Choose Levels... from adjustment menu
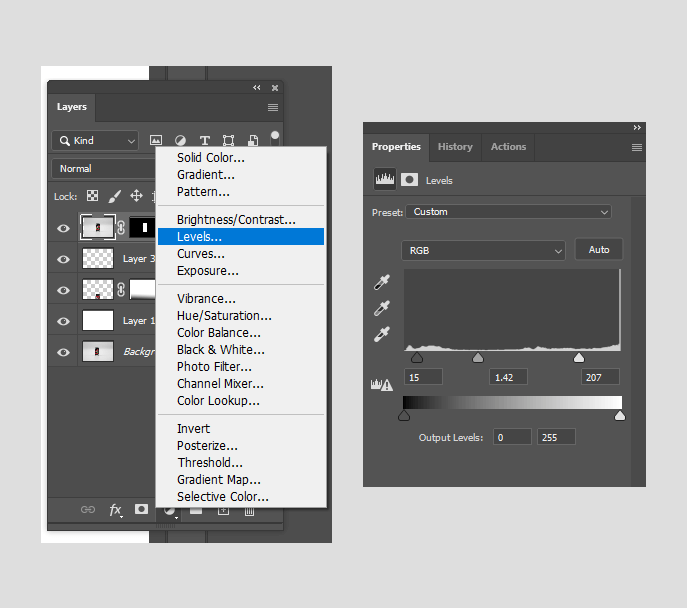This screenshot has width=687, height=608. click(241, 237)
